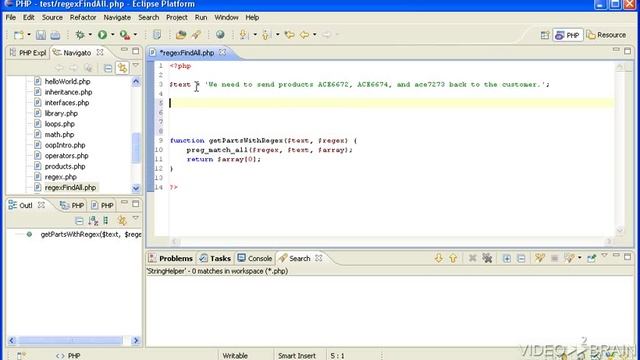
Task: Switch to the PHP Explorer tab
Action: point(28,53)
